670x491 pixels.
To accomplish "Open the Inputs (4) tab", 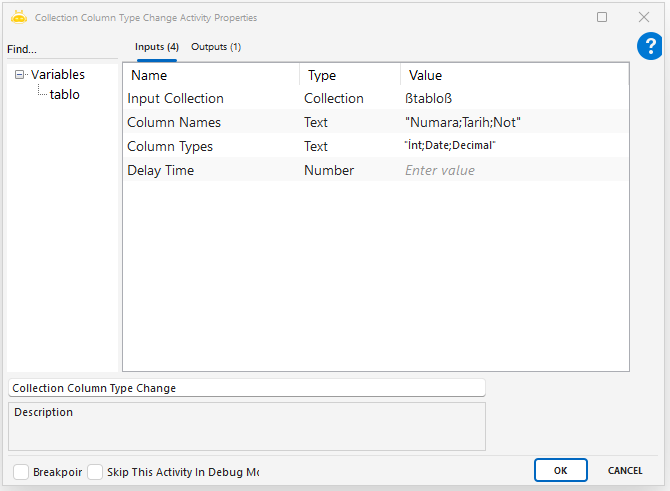I will point(157,47).
